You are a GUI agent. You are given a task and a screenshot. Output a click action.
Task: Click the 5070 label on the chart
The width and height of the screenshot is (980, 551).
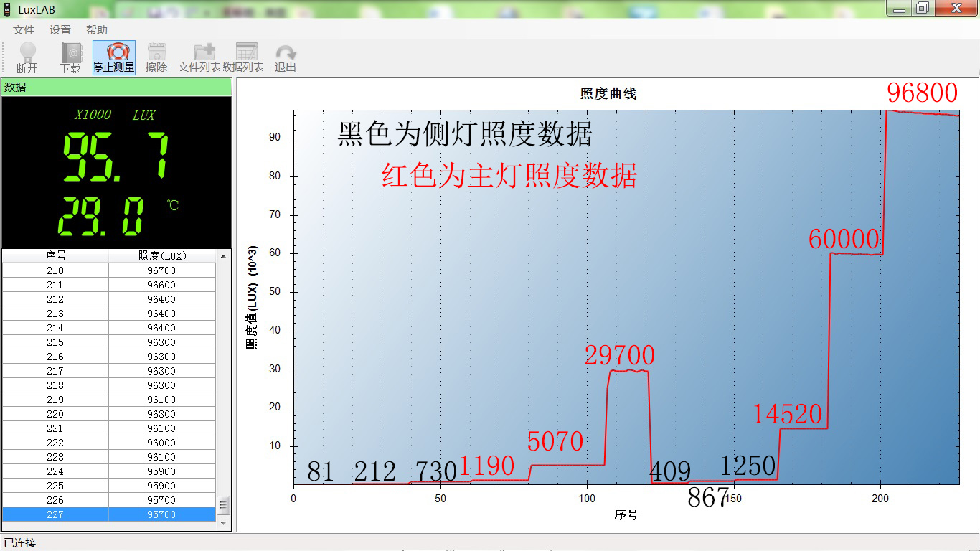pos(555,441)
